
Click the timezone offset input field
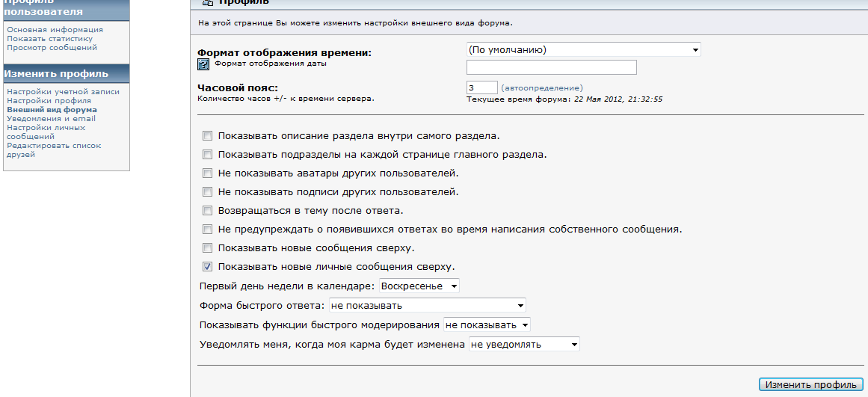click(482, 87)
